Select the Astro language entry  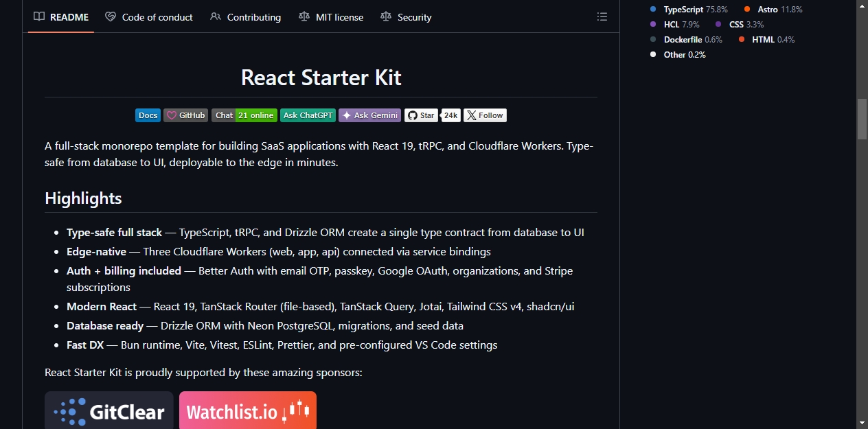tap(773, 10)
